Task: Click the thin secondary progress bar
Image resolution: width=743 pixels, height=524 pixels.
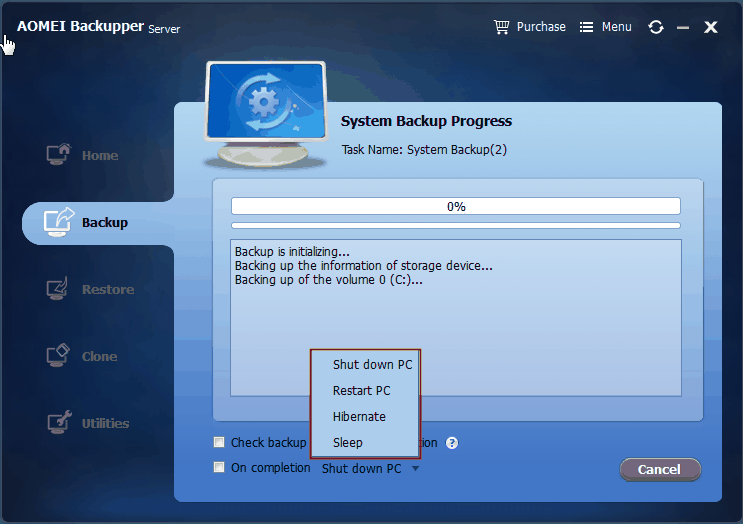Action: pyautogui.click(x=456, y=226)
